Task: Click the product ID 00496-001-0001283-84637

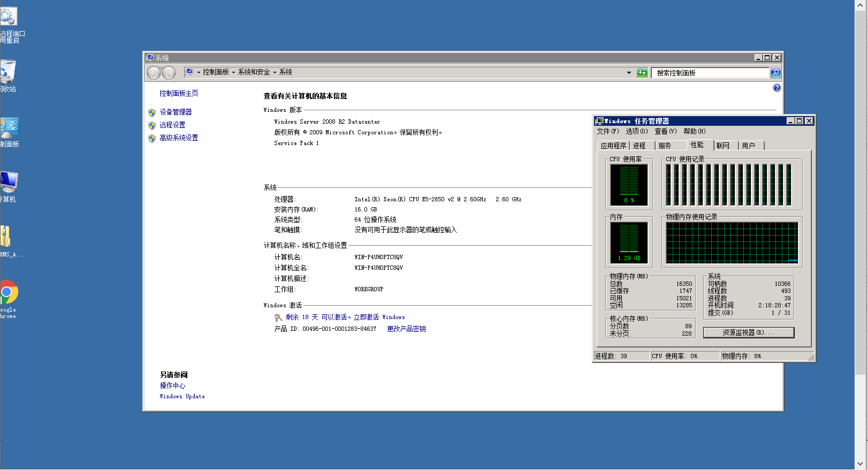Action: click(x=339, y=329)
